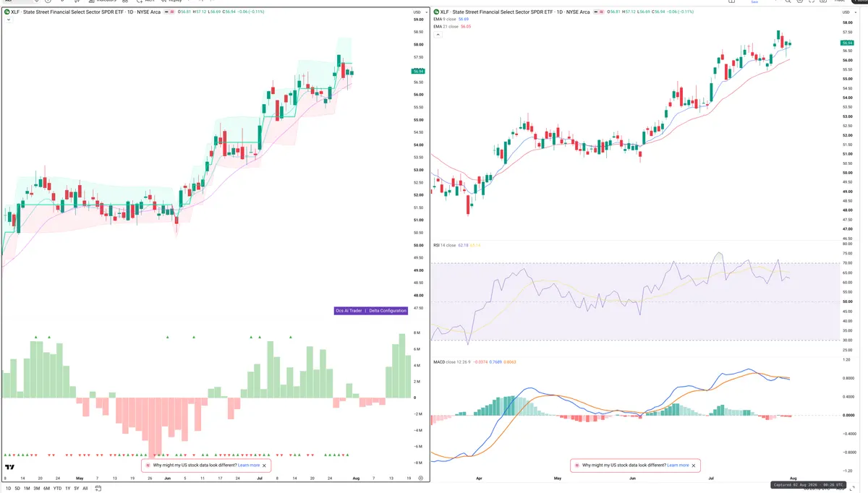Click current price tag 56.94 on left axis
868x493 pixels.
pyautogui.click(x=418, y=71)
